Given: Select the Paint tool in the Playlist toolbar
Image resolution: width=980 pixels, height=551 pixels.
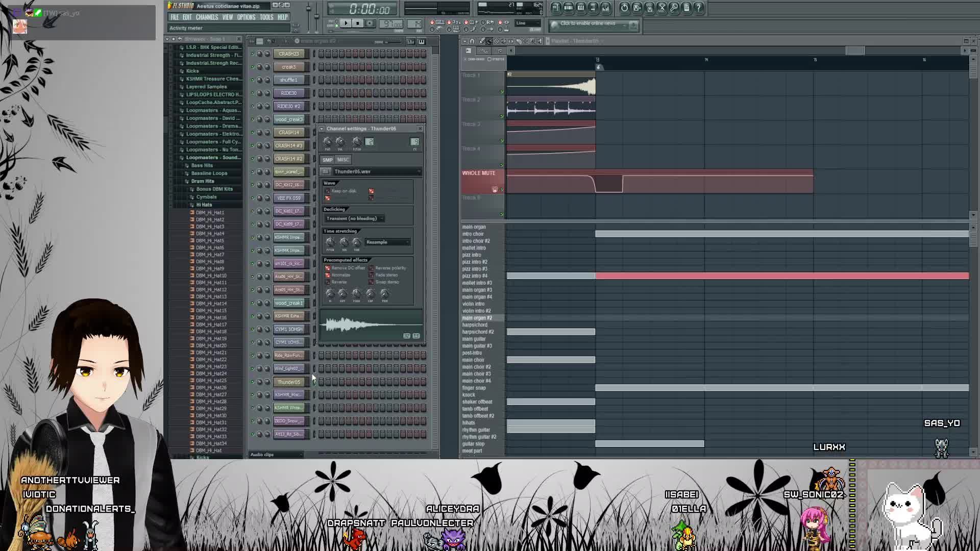Looking at the screenshot, I should (489, 41).
